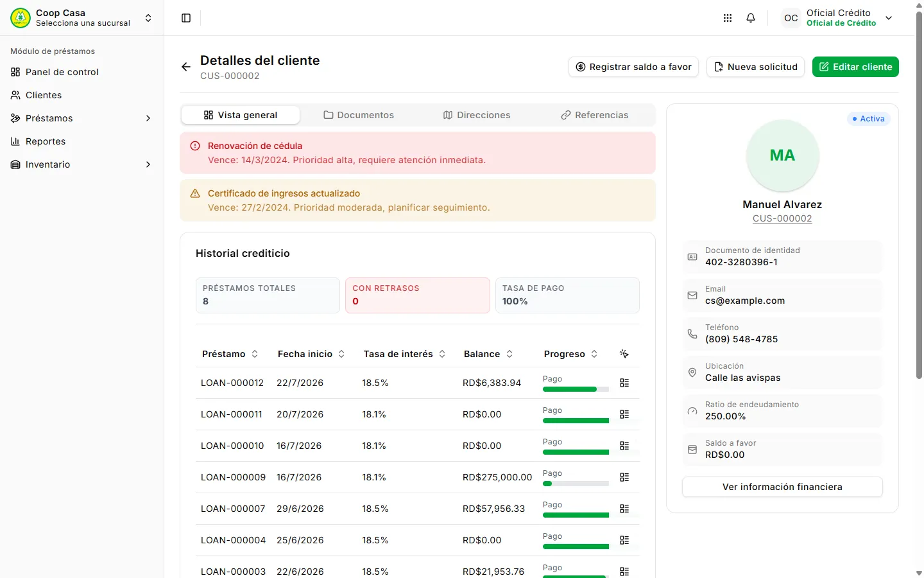Click the Activa status badge
This screenshot has width=924, height=578.
[x=869, y=119]
